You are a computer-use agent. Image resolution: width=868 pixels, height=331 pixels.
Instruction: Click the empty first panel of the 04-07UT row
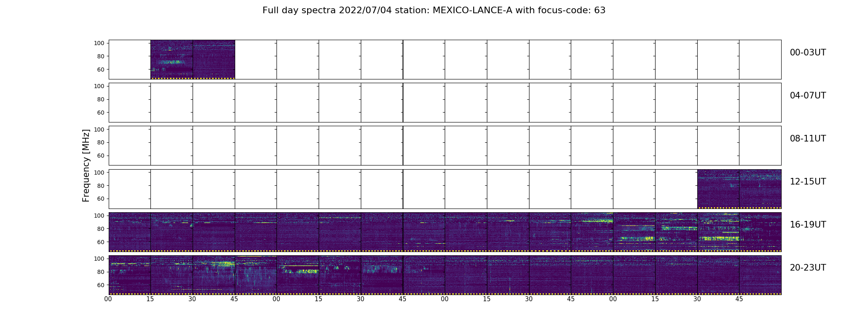(x=130, y=103)
